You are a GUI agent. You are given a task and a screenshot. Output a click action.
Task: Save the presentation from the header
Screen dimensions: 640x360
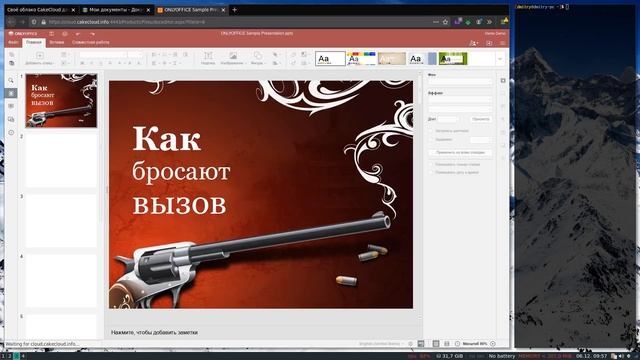pyautogui.click(x=51, y=33)
